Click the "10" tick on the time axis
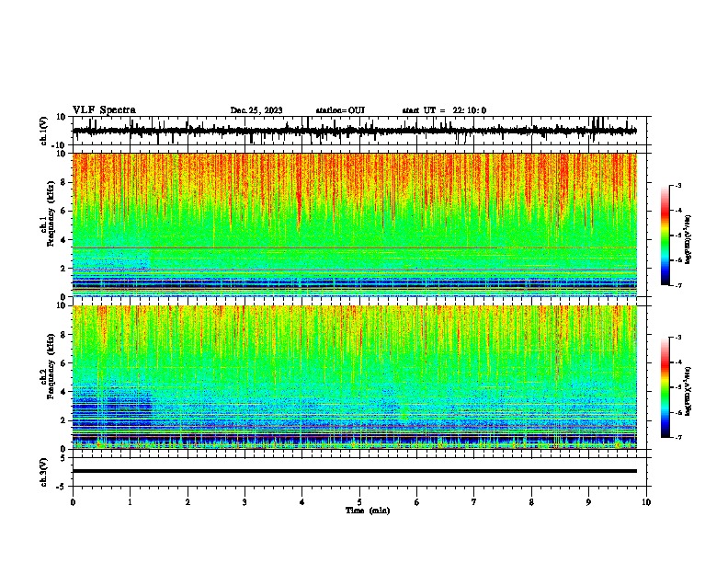The image size is (728, 563). tap(646, 502)
